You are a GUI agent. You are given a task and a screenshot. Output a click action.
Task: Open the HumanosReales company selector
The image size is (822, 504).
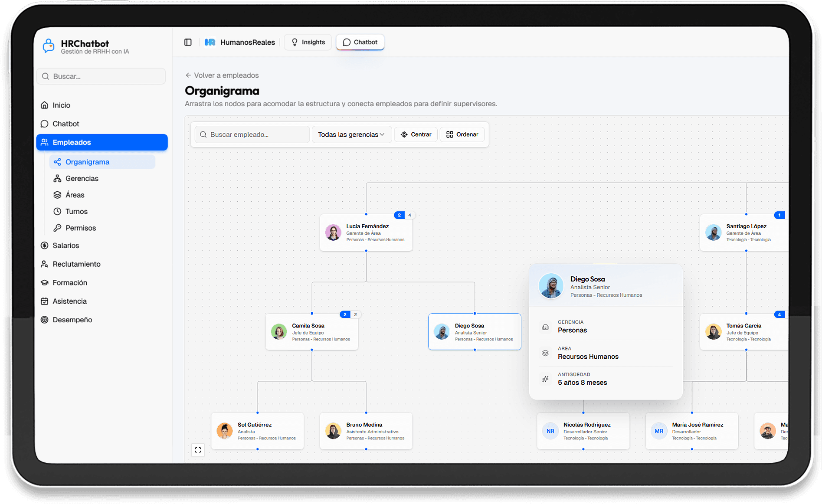point(240,42)
